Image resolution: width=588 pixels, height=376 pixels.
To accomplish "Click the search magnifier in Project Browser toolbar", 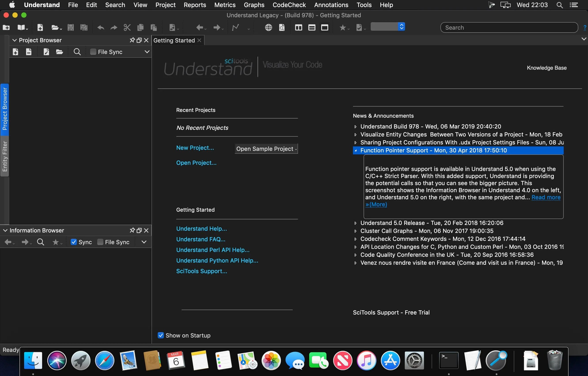I will [77, 52].
